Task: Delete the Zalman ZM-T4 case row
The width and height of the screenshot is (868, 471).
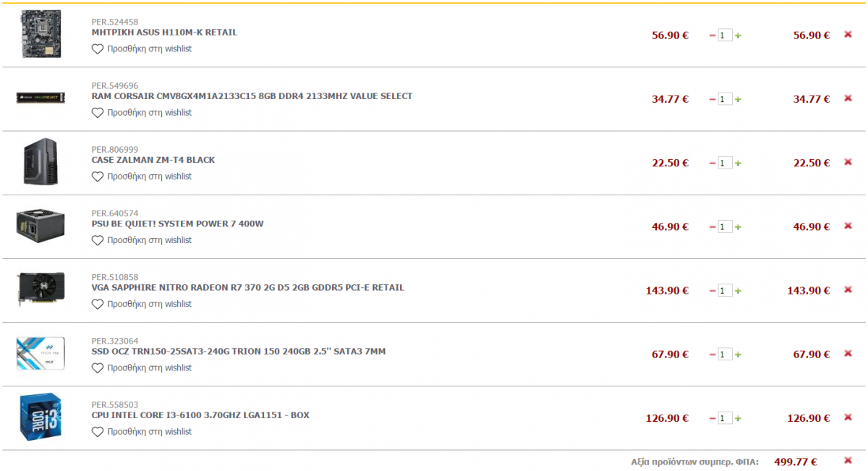Action: point(848,162)
